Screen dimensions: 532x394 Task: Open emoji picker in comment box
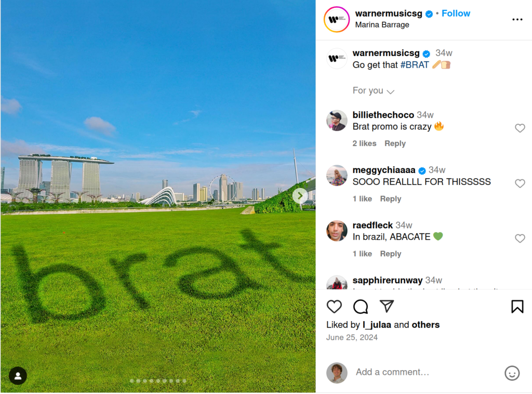point(512,373)
